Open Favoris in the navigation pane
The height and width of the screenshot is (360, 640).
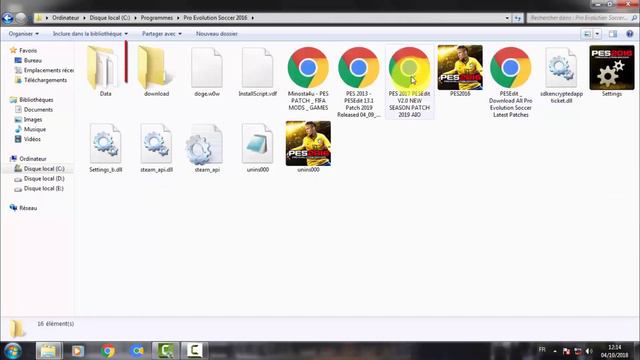tap(28, 51)
